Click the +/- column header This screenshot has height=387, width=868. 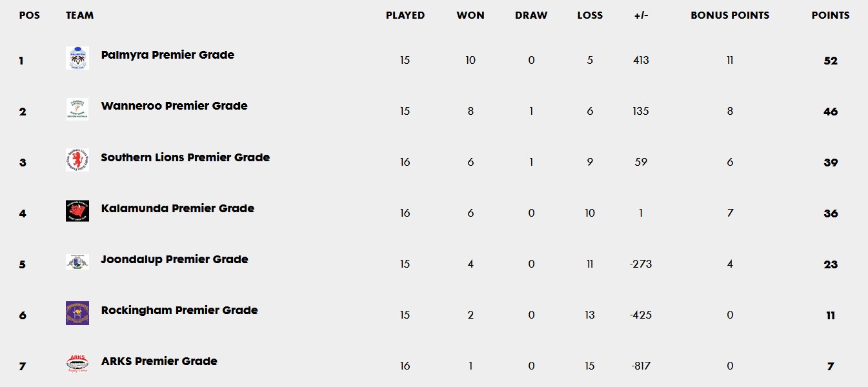[641, 15]
